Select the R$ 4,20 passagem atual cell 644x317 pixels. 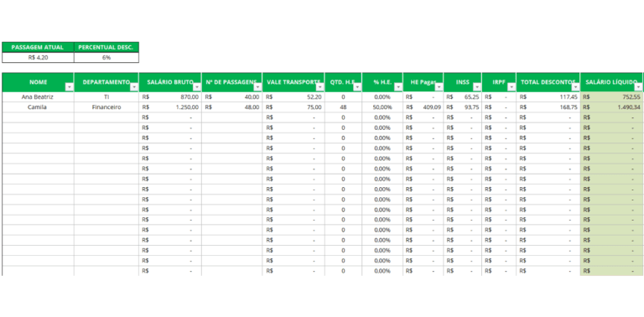click(38, 58)
